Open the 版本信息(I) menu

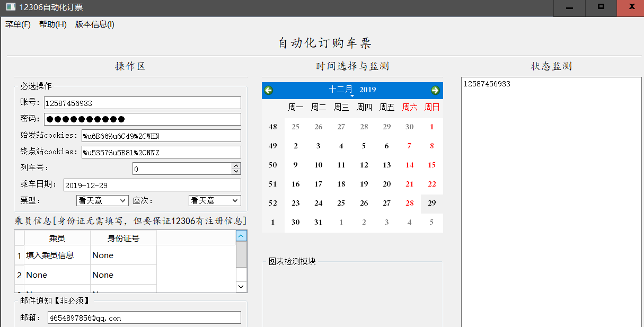[95, 24]
